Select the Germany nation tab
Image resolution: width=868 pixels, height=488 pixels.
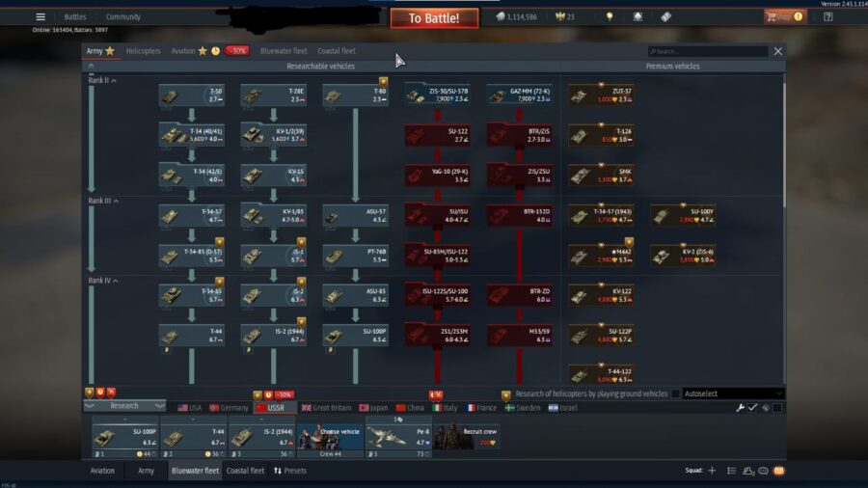(229, 408)
